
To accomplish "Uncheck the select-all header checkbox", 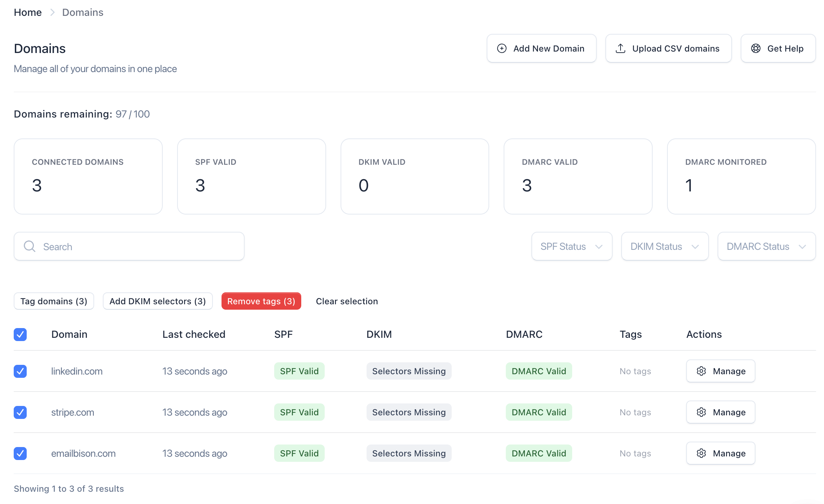I will [20, 335].
